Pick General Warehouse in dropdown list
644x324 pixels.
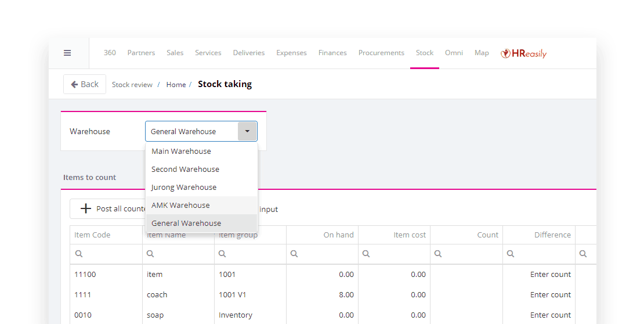coord(202,224)
